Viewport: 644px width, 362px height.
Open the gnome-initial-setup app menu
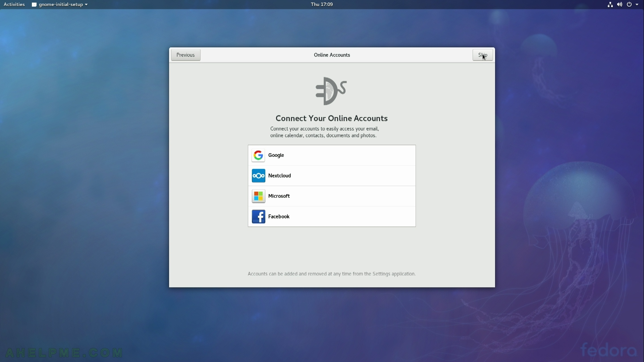(60, 4)
